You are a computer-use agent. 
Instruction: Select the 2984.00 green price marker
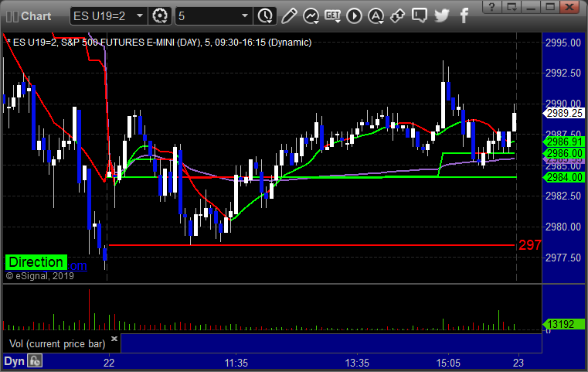563,177
